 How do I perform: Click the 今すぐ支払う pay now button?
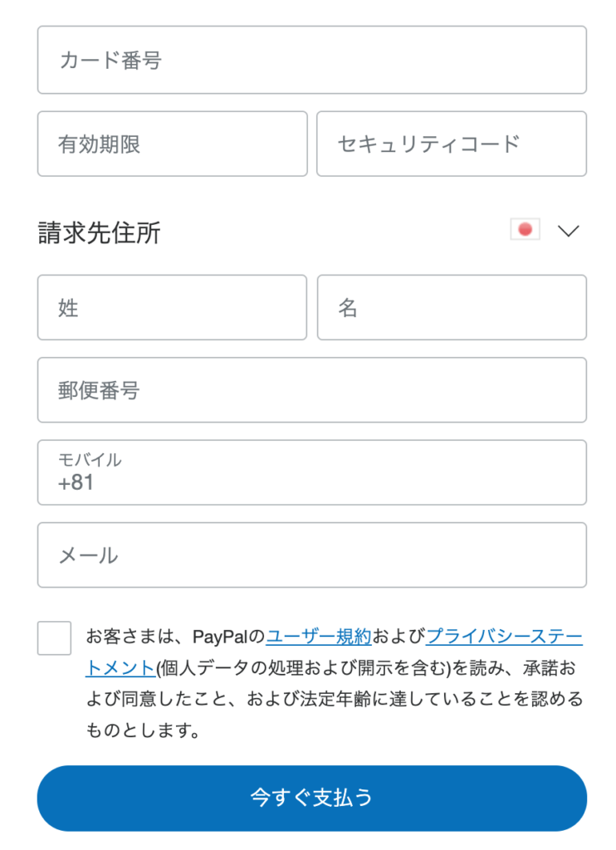[x=312, y=798]
